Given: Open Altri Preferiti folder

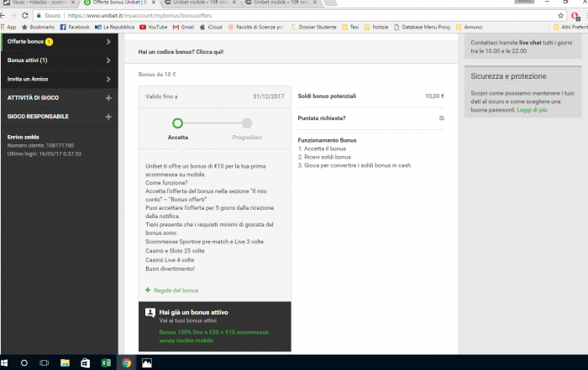Looking at the screenshot, I should (570, 27).
